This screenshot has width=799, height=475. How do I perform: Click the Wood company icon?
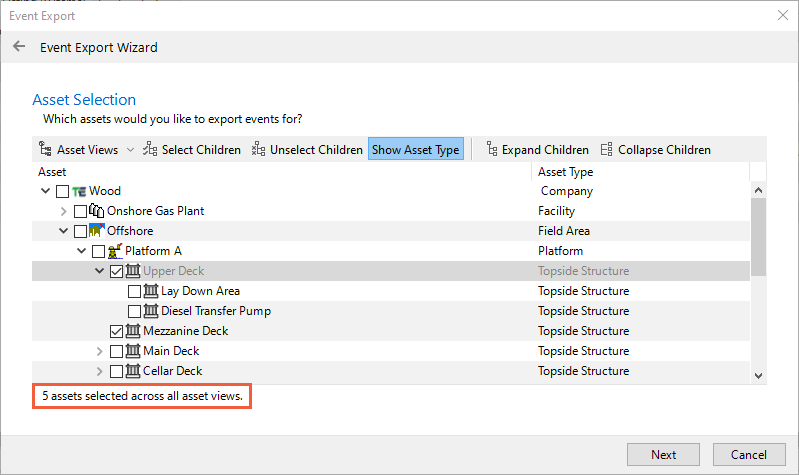(x=79, y=191)
